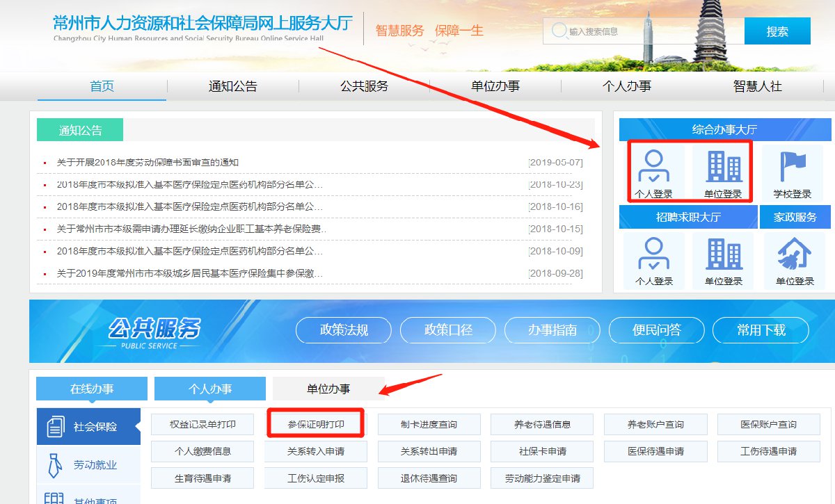This screenshot has height=504, width=835.
Task: Click the 便民问答 button
Action: [x=657, y=330]
